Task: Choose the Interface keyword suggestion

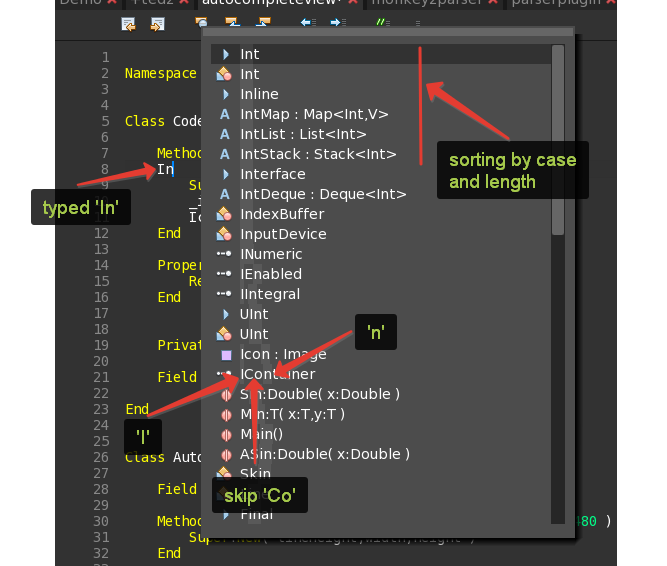Action: point(272,174)
